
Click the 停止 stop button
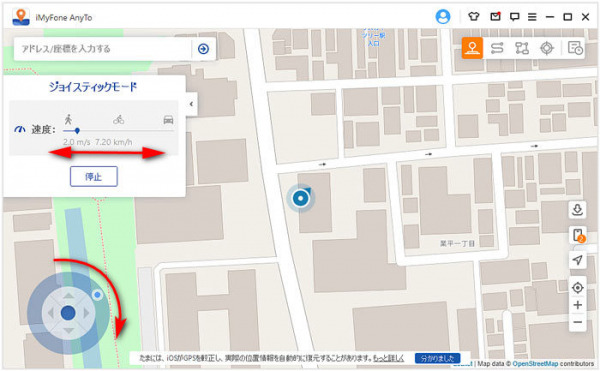[94, 176]
